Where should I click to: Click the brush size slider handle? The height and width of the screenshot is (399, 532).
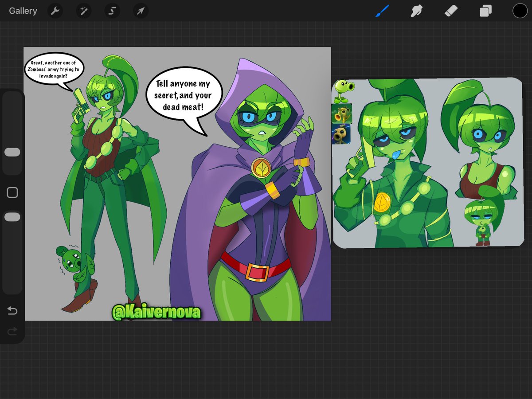tap(12, 152)
